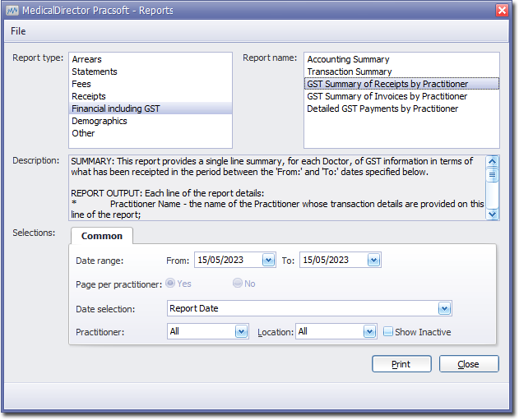This screenshot has height=420, width=519.
Task: Select Yes for Page per practitioner
Action: tap(170, 284)
